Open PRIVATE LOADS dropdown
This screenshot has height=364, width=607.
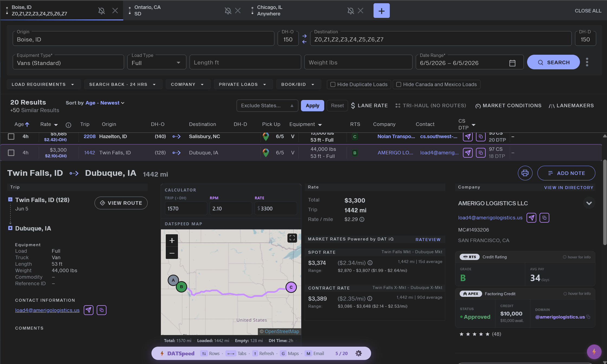point(243,84)
